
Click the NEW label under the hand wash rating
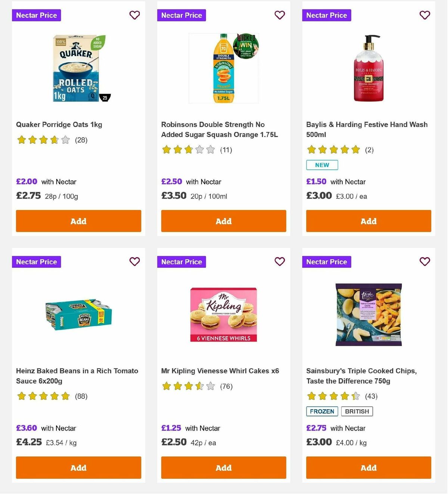322,165
